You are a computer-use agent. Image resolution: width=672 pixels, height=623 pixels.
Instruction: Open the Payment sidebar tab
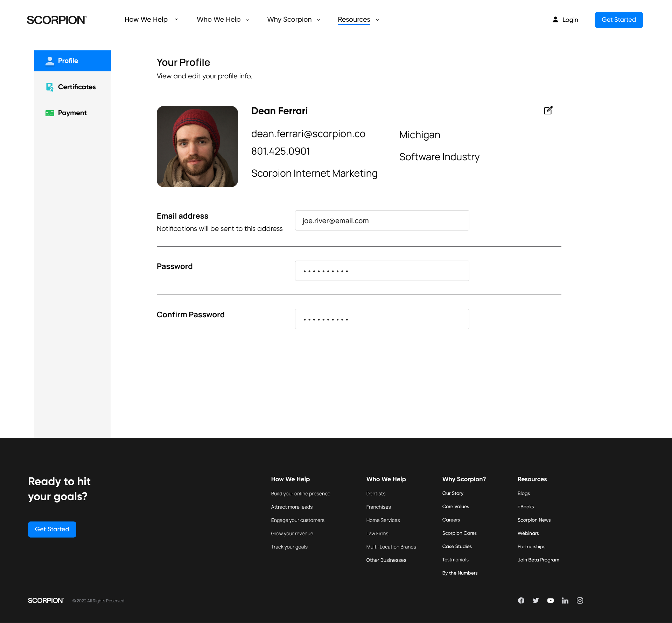coord(72,113)
